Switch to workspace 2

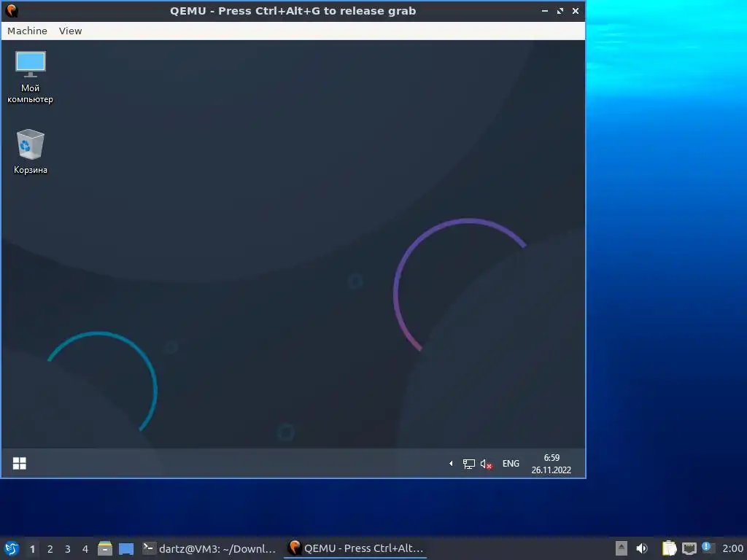[50, 549]
